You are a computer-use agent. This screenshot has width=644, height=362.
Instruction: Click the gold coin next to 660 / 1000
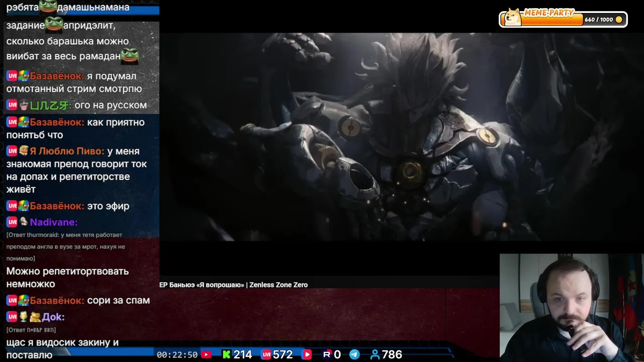coord(619,20)
